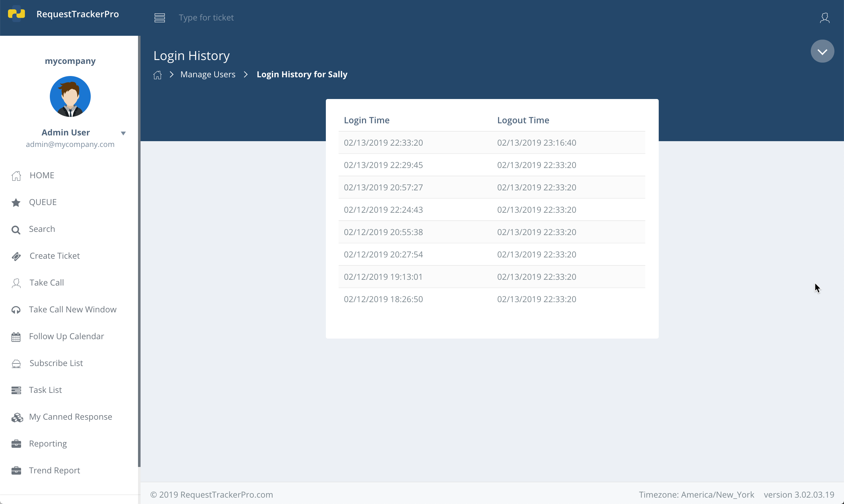Viewport: 844px width, 504px height.
Task: Go to Subscribe List menu item
Action: [x=56, y=363]
